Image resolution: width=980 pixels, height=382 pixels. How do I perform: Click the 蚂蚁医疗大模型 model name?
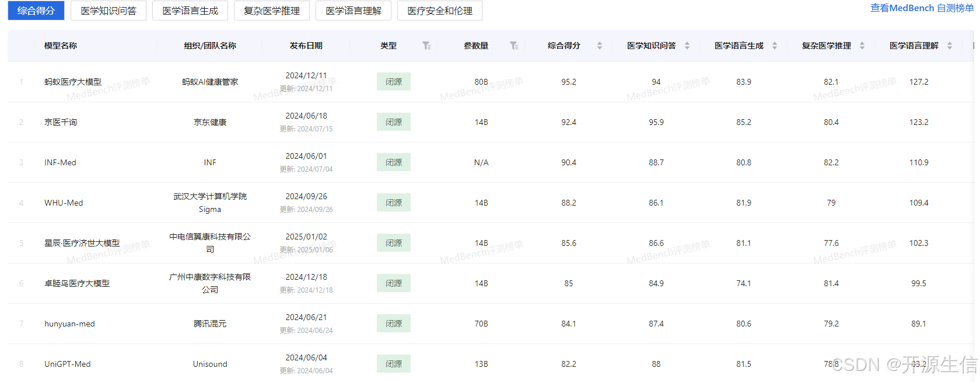[73, 82]
